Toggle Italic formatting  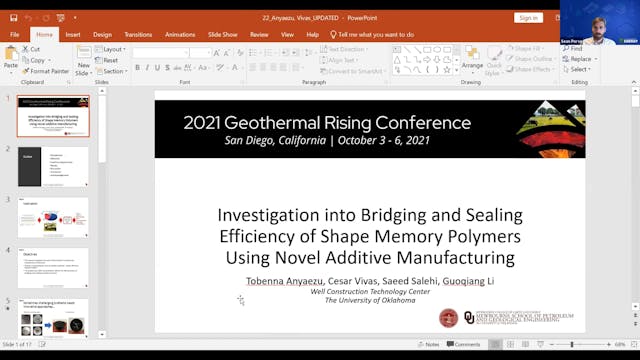coord(147,68)
